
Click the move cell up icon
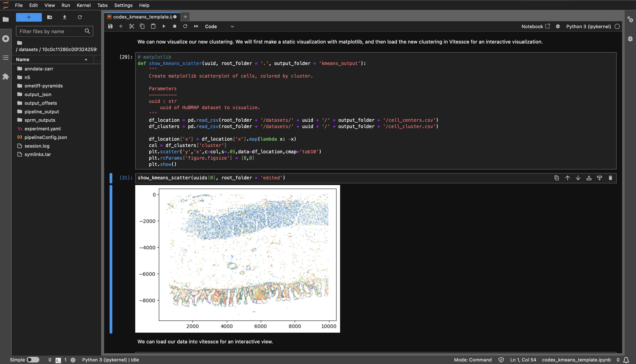567,178
